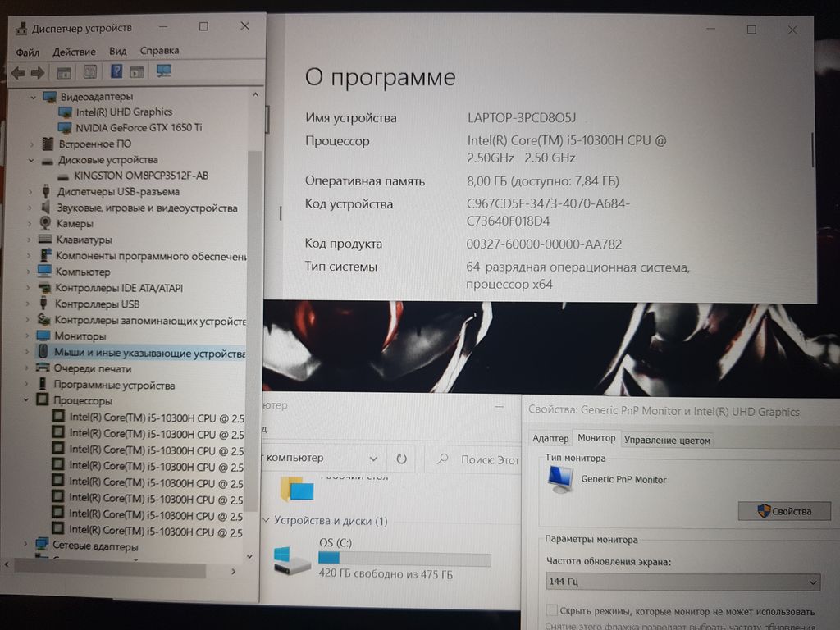Click the scan hardware monitor toolbar icon
This screenshot has width=840, height=630.
coord(164,71)
